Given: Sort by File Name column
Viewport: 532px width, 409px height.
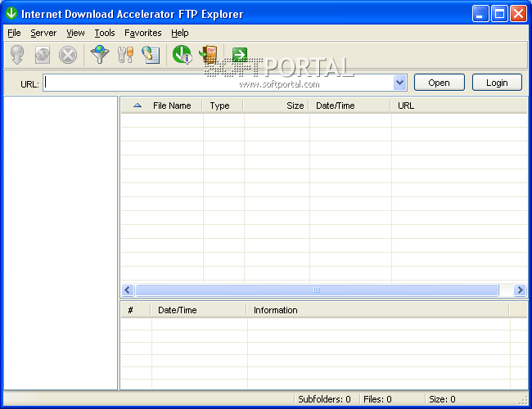Looking at the screenshot, I should (x=172, y=106).
